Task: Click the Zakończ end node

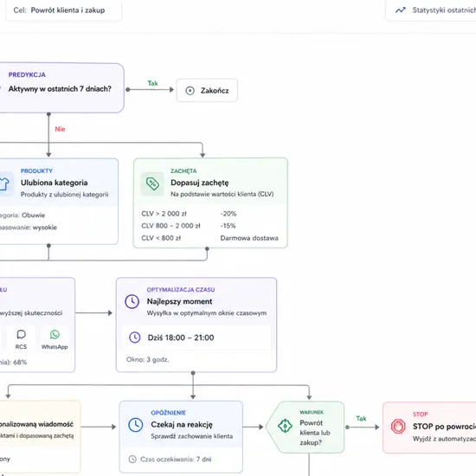Action: coord(207,91)
